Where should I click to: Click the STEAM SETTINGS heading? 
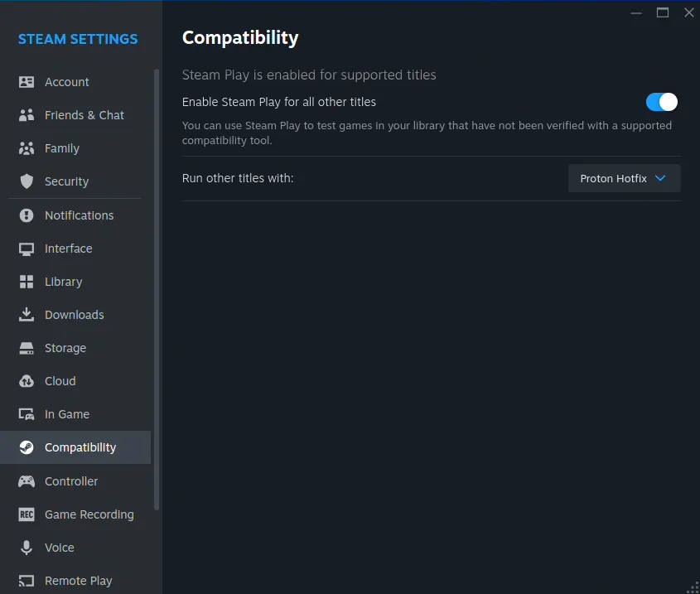(78, 39)
